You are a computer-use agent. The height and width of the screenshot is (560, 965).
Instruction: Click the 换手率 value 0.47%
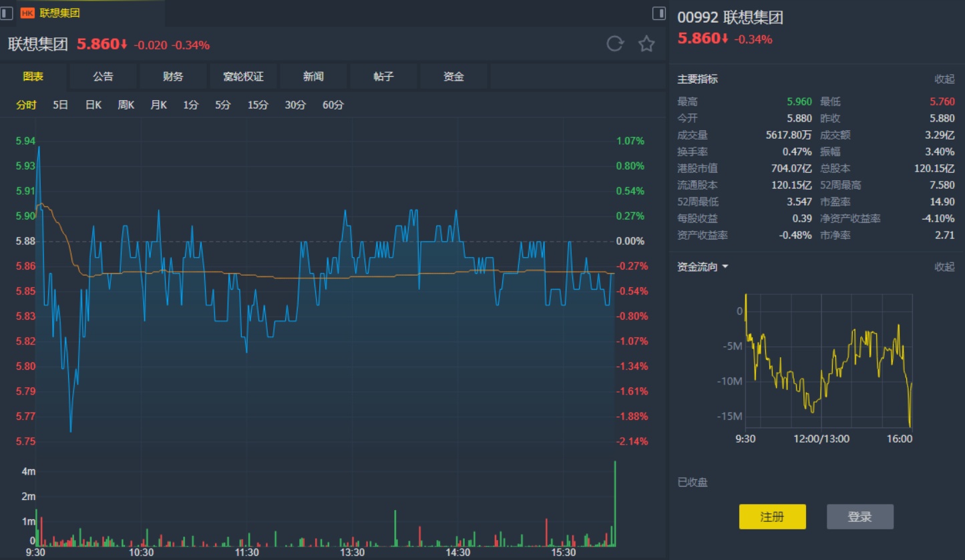pos(797,152)
